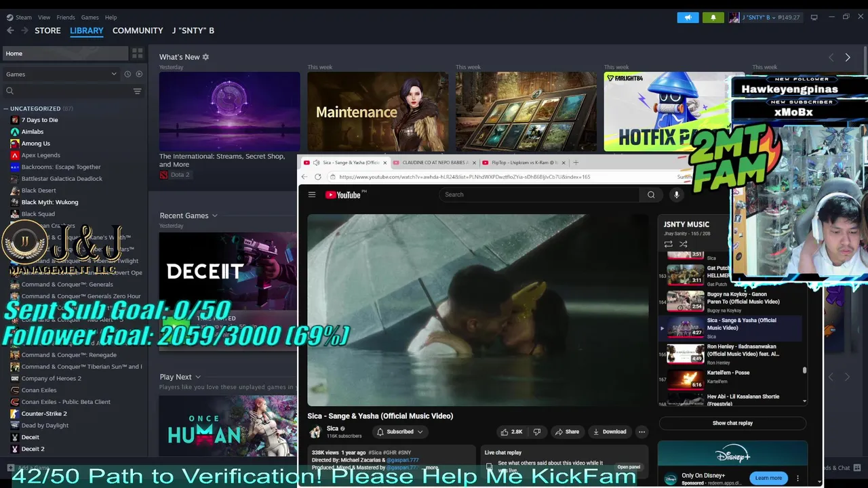The height and width of the screenshot is (488, 868).
Task: Switch to FlipTop browser tab
Action: [x=524, y=163]
